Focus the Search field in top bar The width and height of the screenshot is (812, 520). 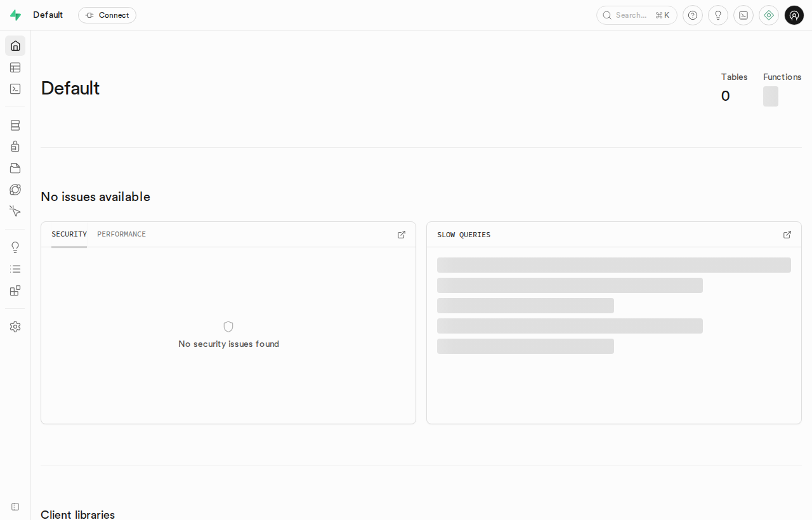tap(637, 15)
